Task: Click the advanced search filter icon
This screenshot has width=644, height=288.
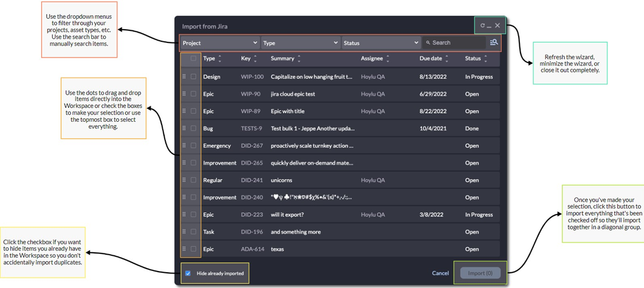Action: (494, 42)
